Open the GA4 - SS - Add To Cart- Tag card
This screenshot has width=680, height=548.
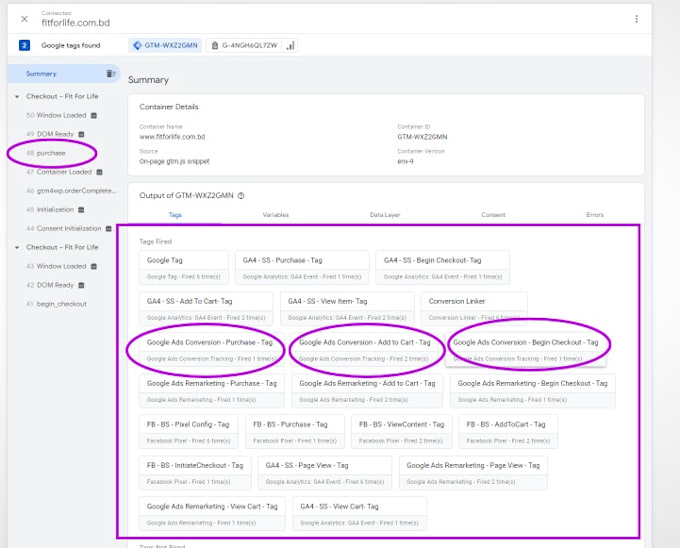(206, 309)
